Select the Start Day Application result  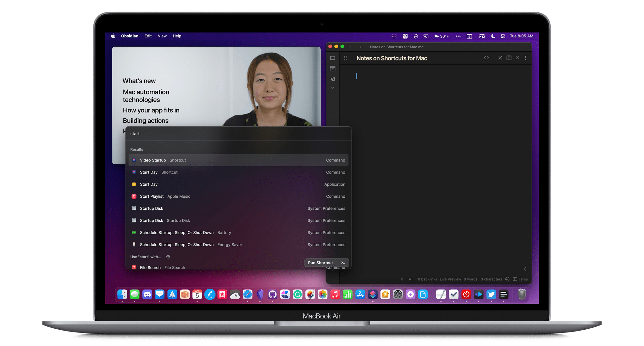point(238,184)
